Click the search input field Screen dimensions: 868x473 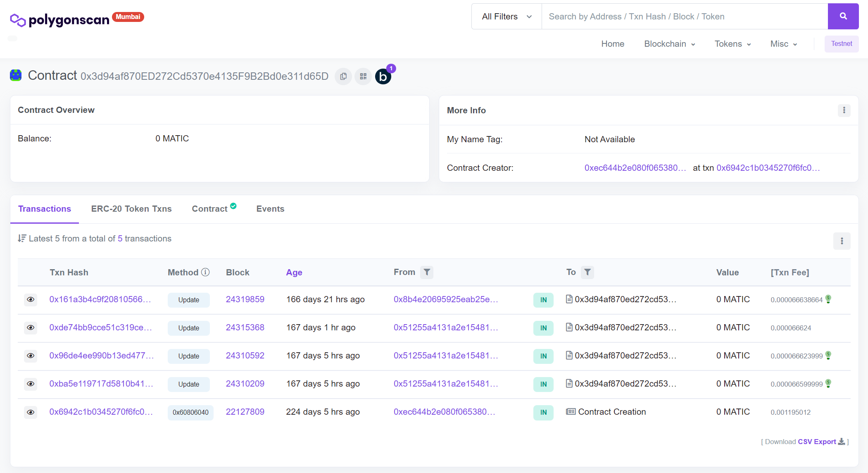pyautogui.click(x=685, y=17)
